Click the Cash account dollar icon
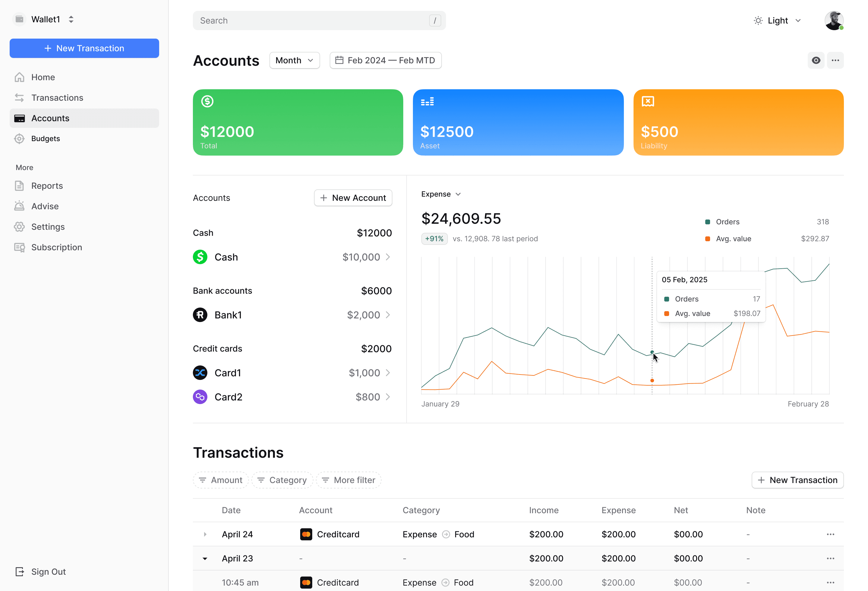The image size is (868, 591). coord(200,257)
